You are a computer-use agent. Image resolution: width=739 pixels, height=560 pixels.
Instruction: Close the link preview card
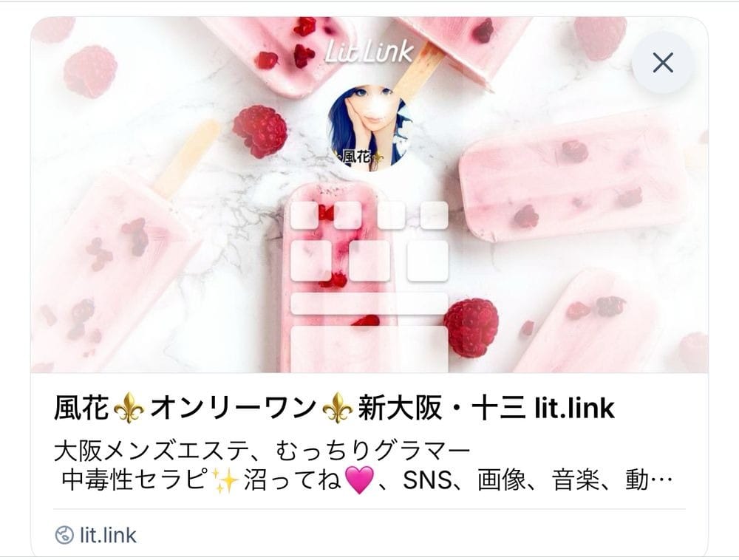click(x=663, y=63)
